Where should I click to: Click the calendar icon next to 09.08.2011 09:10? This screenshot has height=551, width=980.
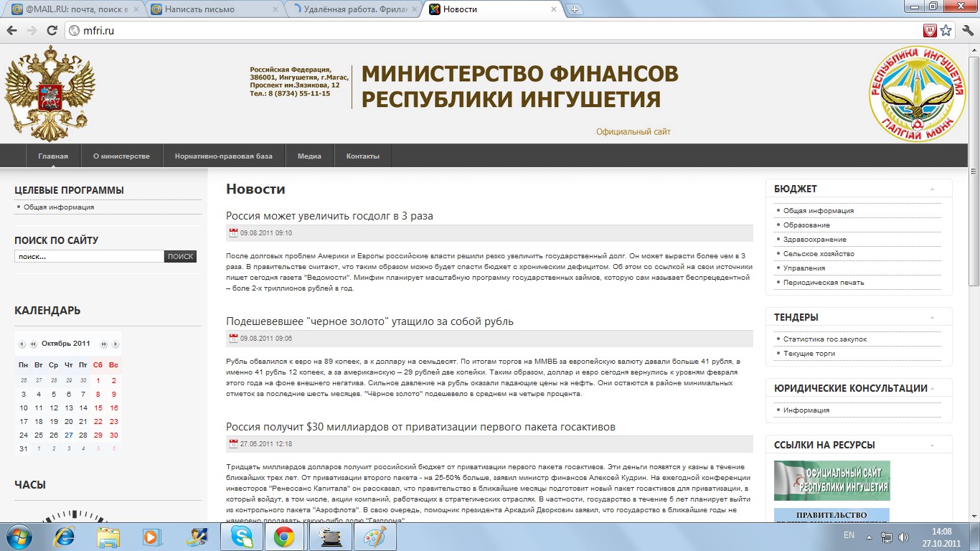tap(233, 233)
